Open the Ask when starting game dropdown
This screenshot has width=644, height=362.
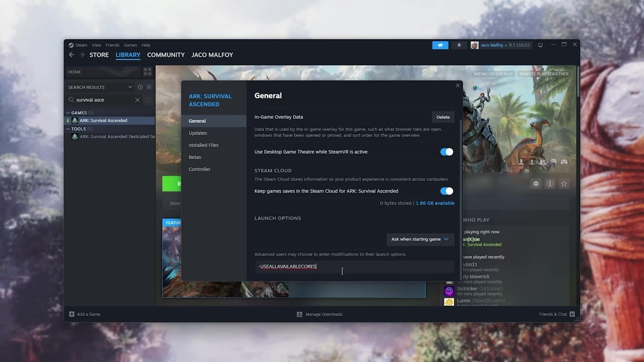pyautogui.click(x=420, y=239)
